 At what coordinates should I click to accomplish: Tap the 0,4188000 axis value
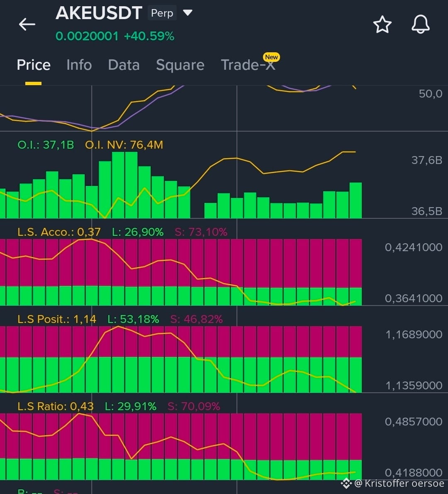[414, 472]
